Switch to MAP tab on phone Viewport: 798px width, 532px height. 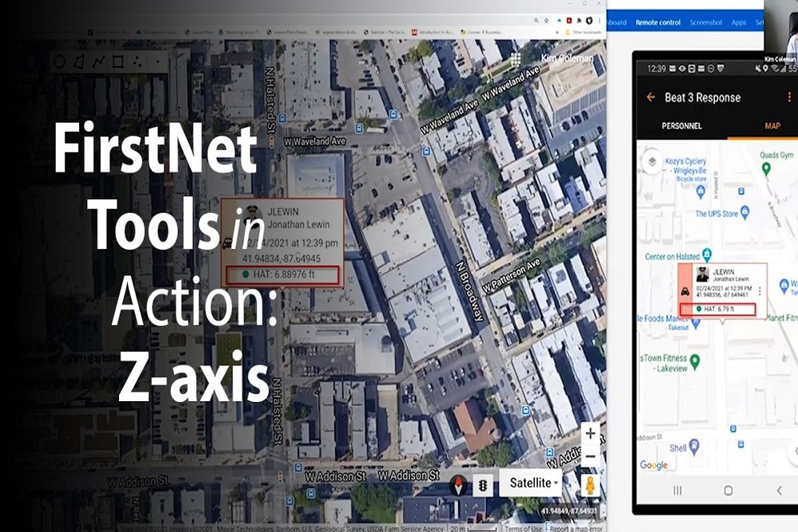pos(772,126)
